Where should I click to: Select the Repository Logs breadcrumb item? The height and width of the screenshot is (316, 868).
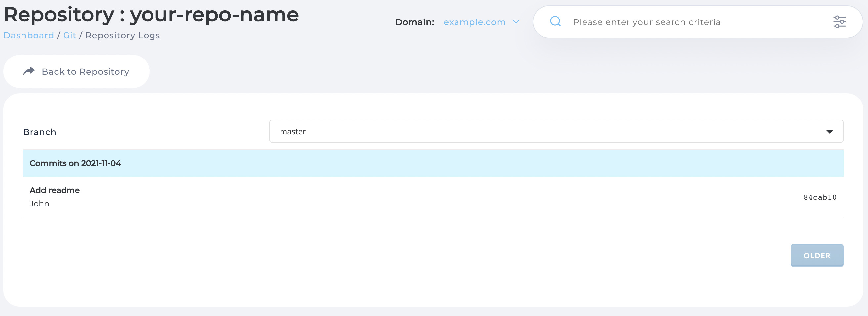point(122,35)
